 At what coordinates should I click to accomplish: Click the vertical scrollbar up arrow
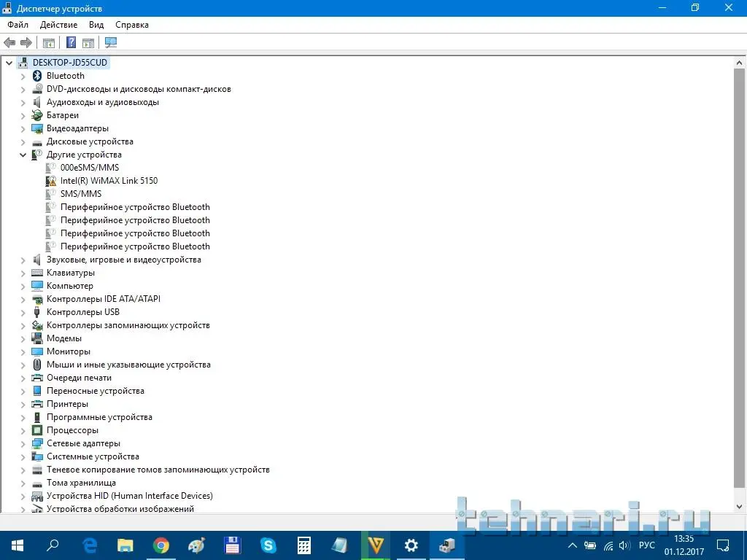740,63
